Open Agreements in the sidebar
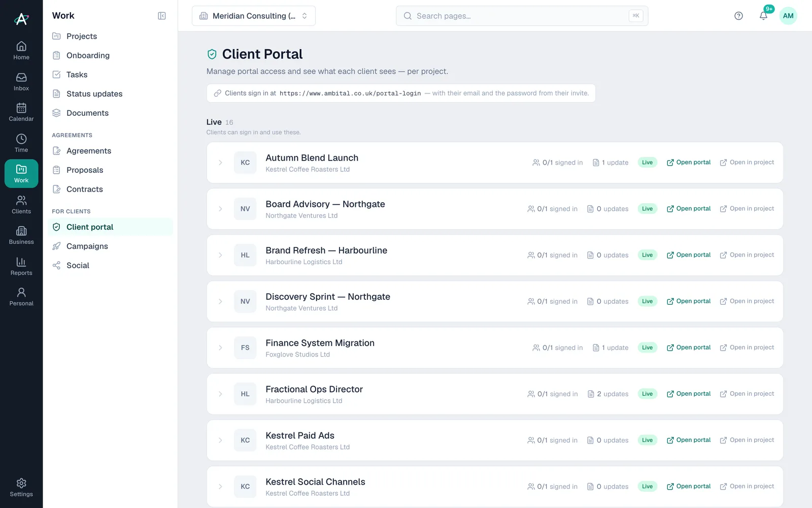The width and height of the screenshot is (812, 508). (110, 151)
